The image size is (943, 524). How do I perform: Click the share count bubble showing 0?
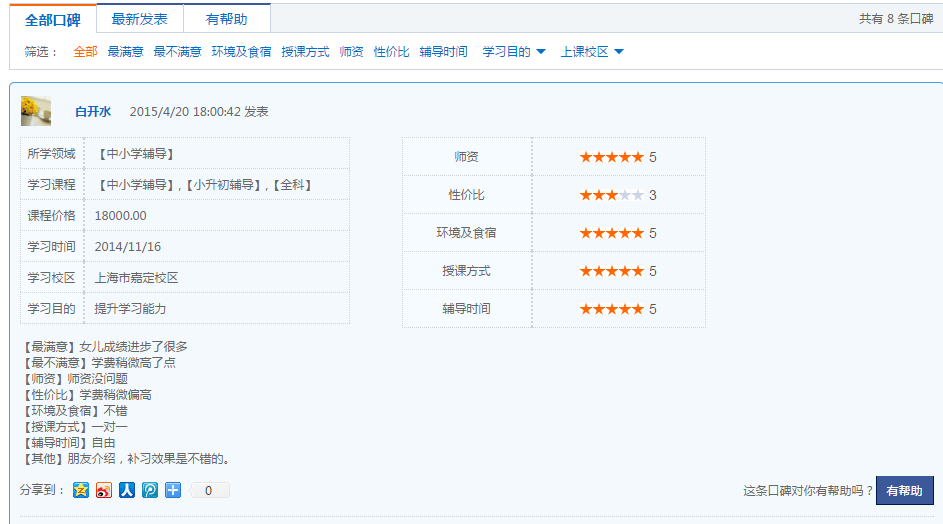coord(209,490)
